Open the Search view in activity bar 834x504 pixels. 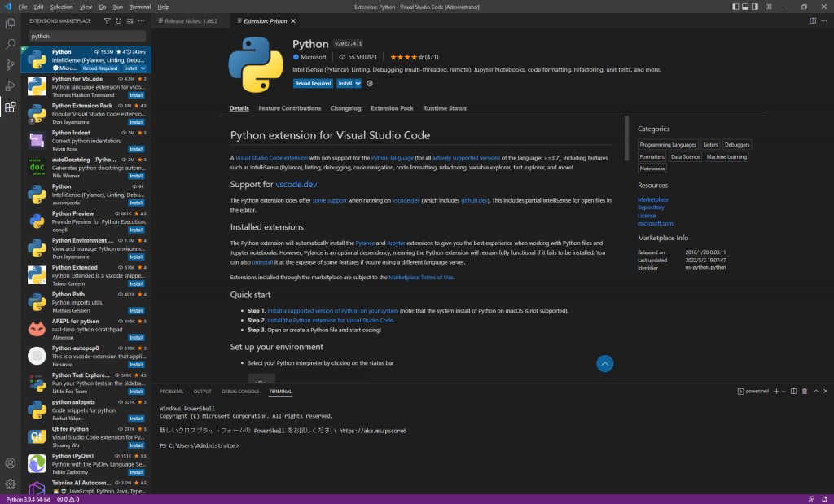[x=11, y=44]
